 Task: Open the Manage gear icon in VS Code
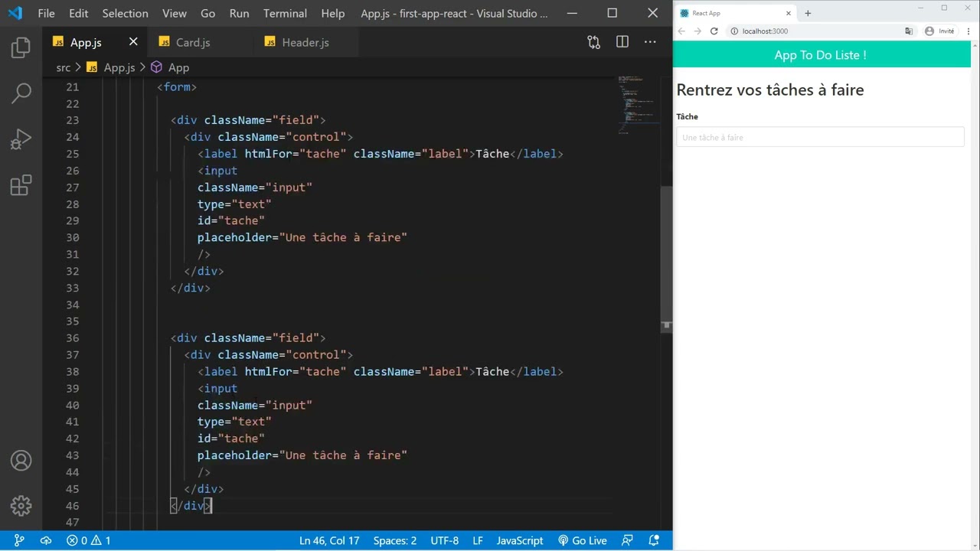[21, 506]
